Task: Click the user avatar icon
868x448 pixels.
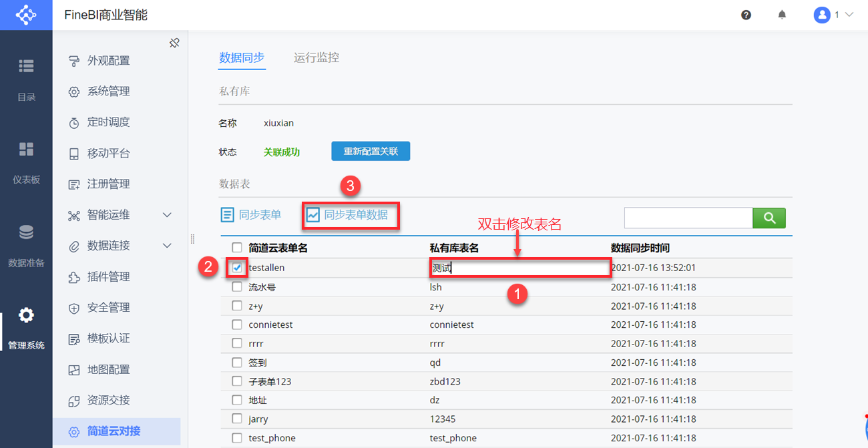Action: click(x=822, y=15)
